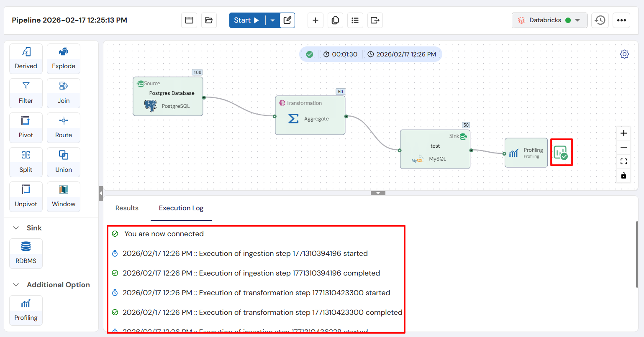Expand the Start button dropdown arrow
644x337 pixels.
272,20
